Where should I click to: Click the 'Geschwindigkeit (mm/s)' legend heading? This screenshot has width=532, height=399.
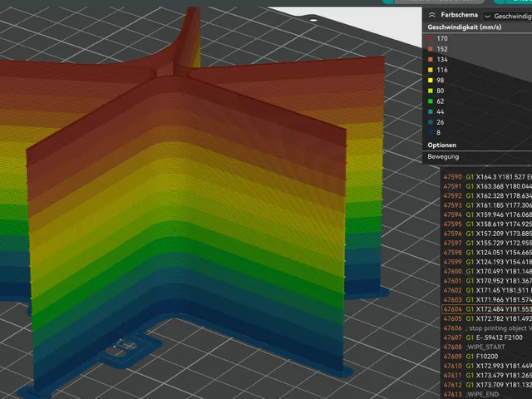click(464, 27)
